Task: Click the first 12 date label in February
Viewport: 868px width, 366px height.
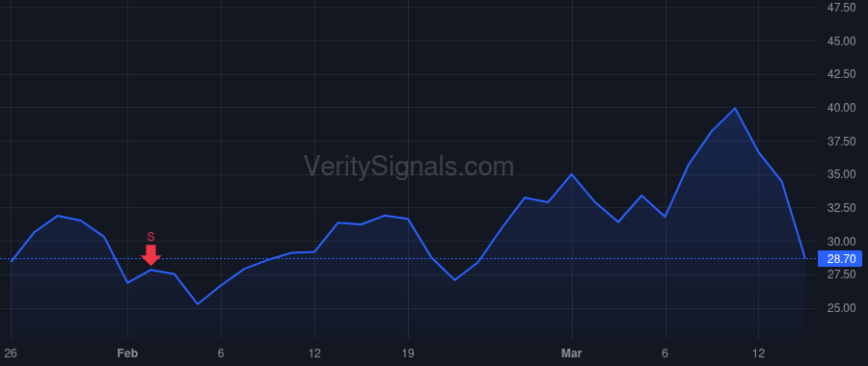Action: click(x=314, y=353)
